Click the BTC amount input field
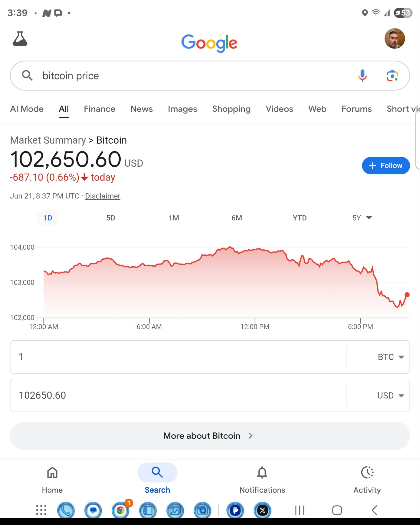Viewport: 420px width, 525px height. click(x=178, y=357)
